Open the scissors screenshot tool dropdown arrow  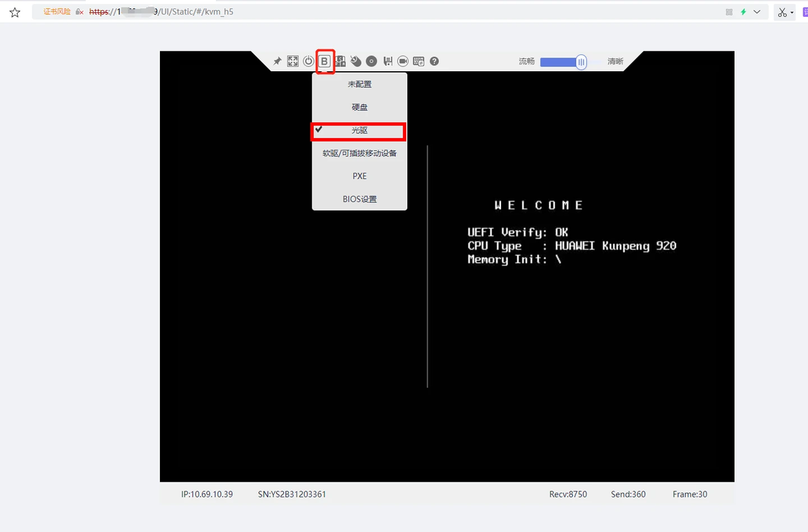click(792, 13)
